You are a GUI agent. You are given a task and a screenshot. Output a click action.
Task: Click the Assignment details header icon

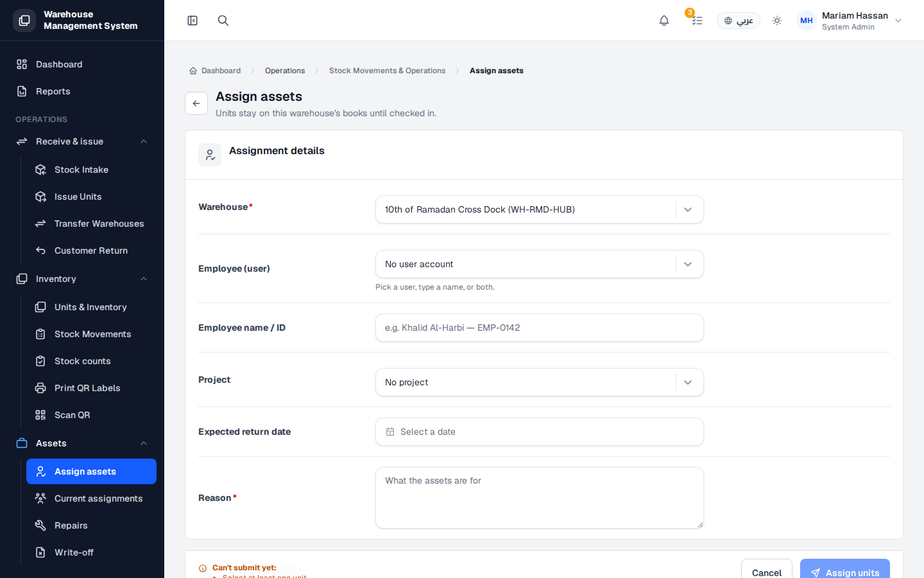210,155
